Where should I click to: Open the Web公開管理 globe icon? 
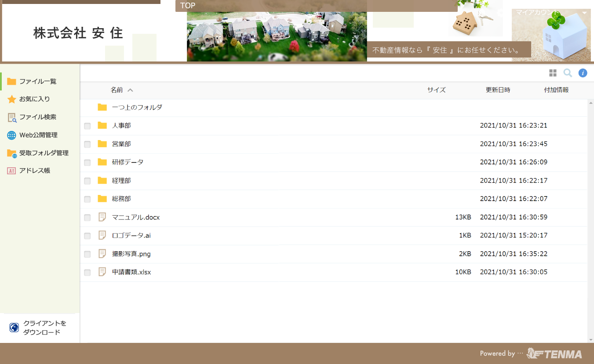point(12,135)
